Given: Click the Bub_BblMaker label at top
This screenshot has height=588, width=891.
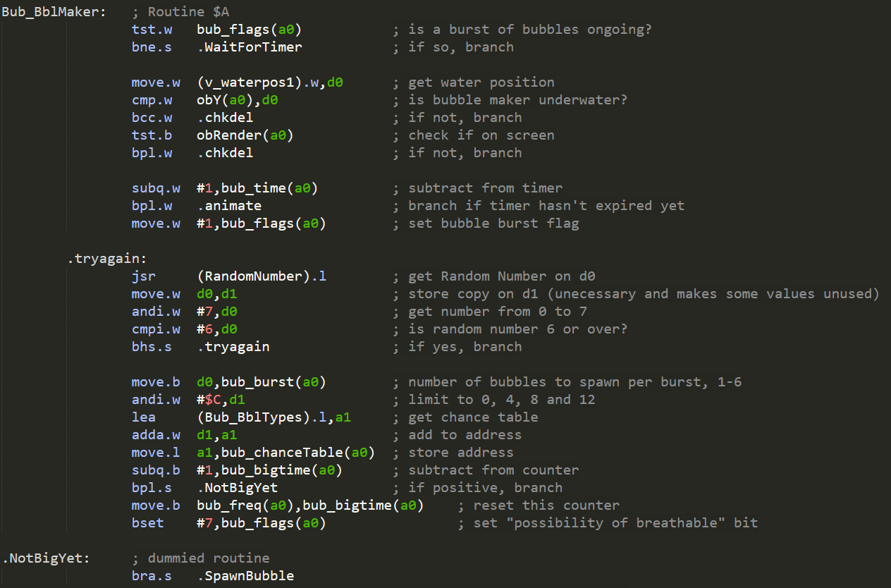Looking at the screenshot, I should [53, 12].
